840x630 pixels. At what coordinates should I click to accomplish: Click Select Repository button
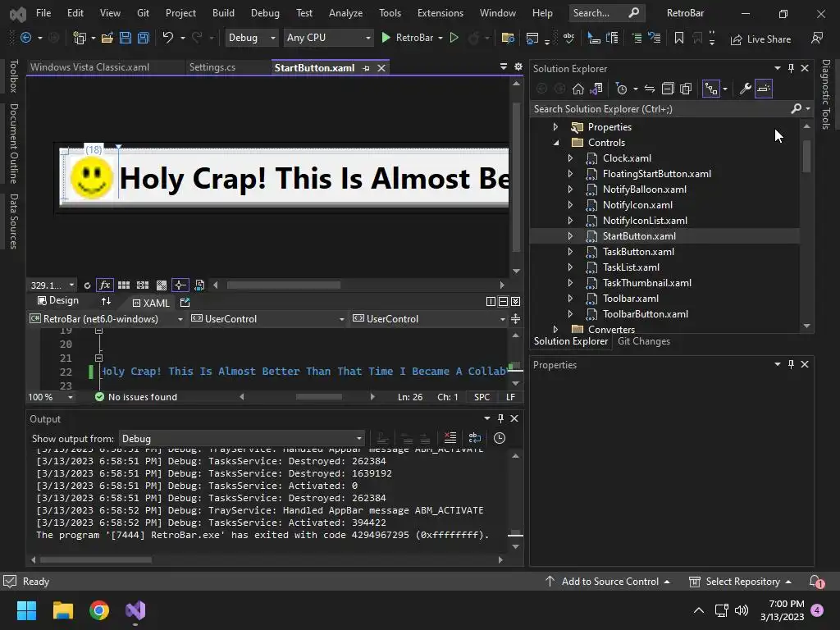[741, 582]
